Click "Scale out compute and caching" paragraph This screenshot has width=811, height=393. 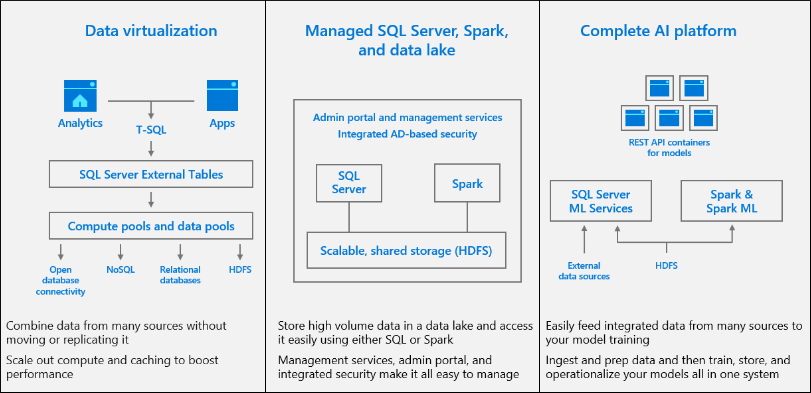point(112,366)
